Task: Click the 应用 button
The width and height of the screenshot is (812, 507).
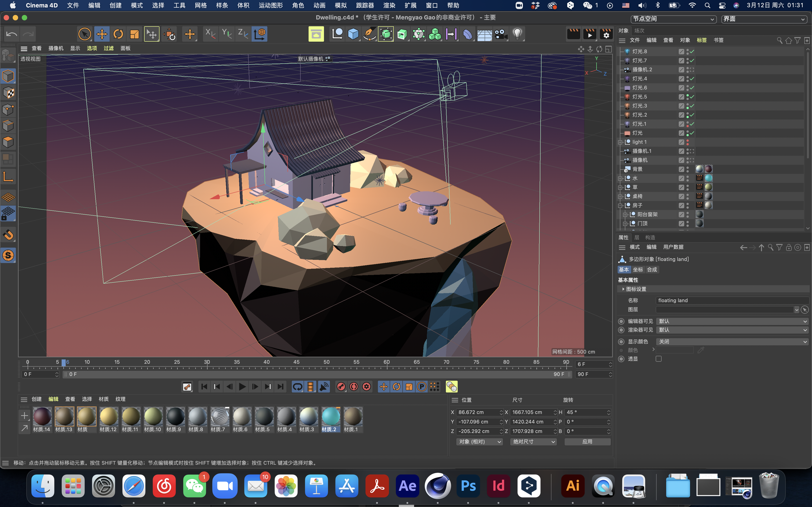Action: (587, 442)
